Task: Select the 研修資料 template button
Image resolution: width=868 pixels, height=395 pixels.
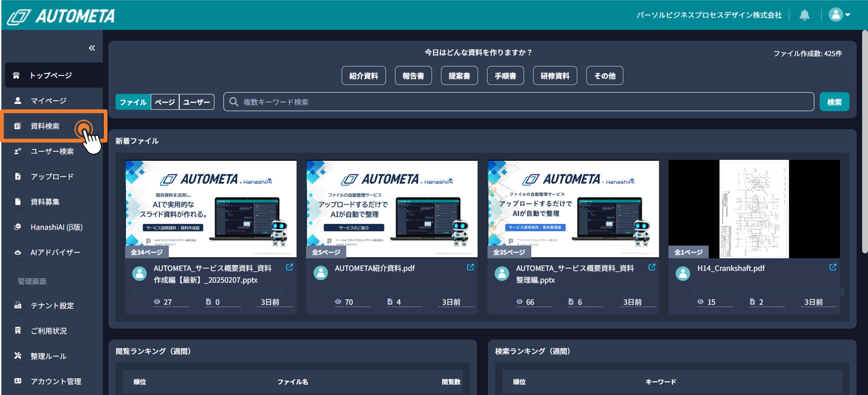Action: tap(555, 76)
